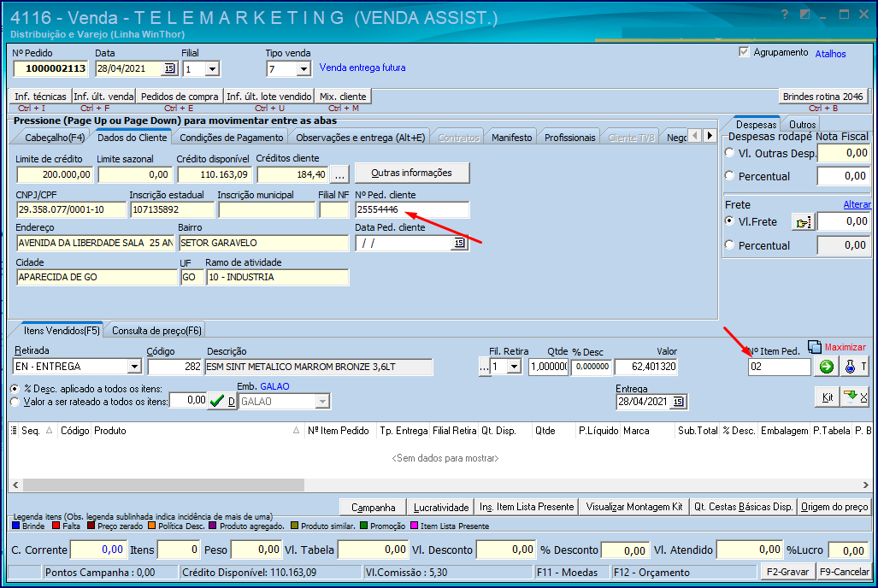Select Vl. Outras Desp. radio option
The width and height of the screenshot is (878, 588).
(x=729, y=153)
